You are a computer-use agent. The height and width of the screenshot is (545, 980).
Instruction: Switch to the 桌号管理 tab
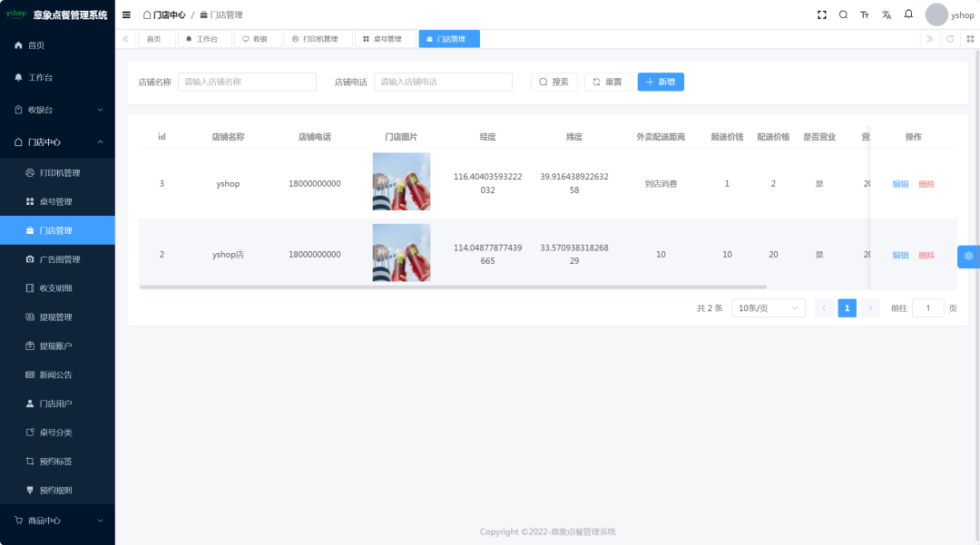[x=382, y=39]
